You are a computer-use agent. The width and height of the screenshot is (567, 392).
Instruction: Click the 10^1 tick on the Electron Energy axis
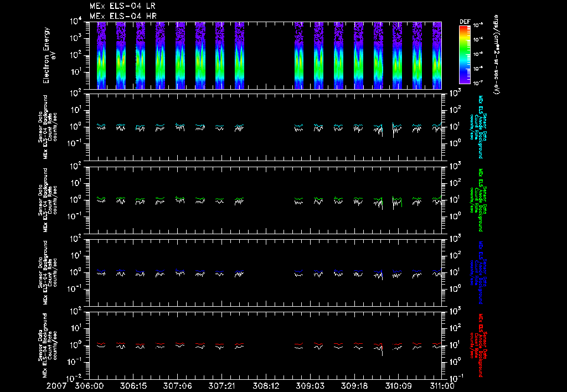76,72
